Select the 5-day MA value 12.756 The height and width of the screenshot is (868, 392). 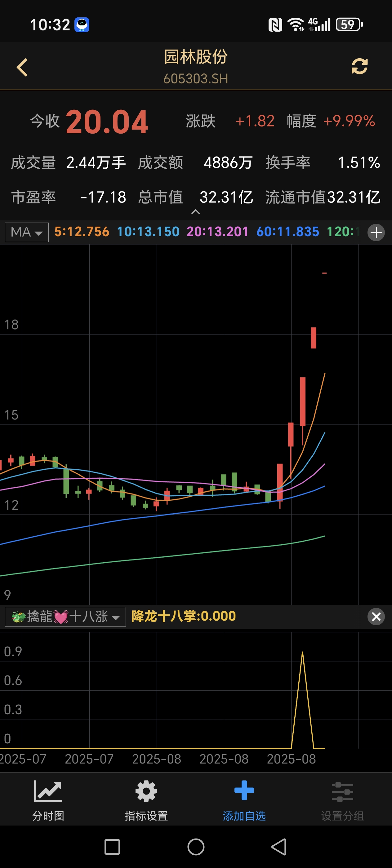pyautogui.click(x=82, y=232)
